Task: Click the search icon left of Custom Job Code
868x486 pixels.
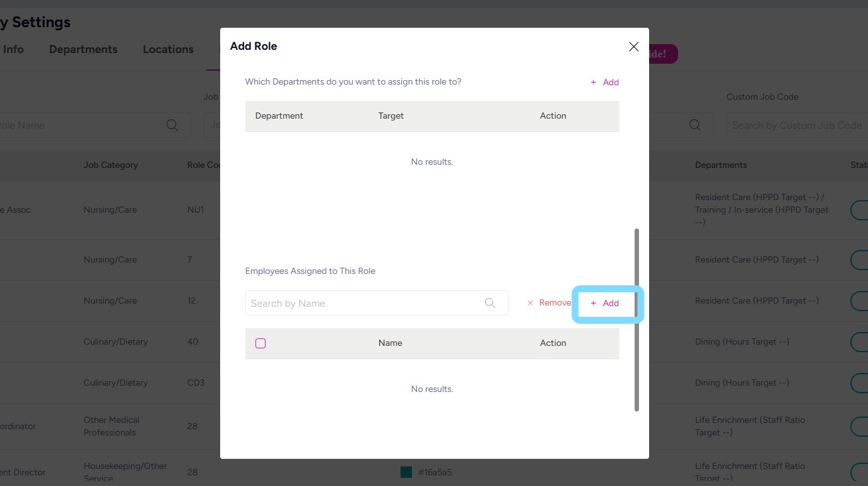Action: pos(695,125)
